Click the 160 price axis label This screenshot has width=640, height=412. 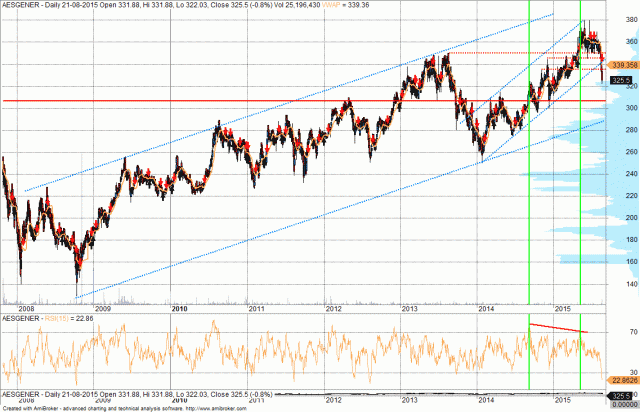tap(631, 262)
